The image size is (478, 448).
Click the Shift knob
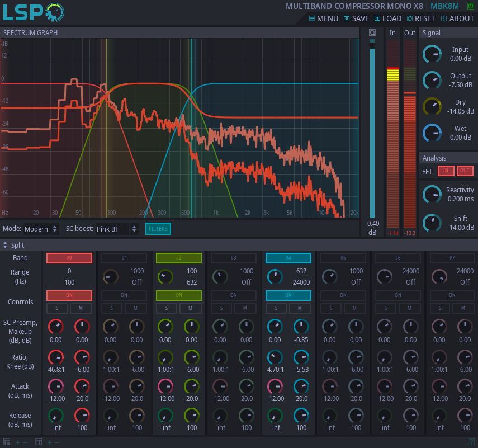[432, 223]
